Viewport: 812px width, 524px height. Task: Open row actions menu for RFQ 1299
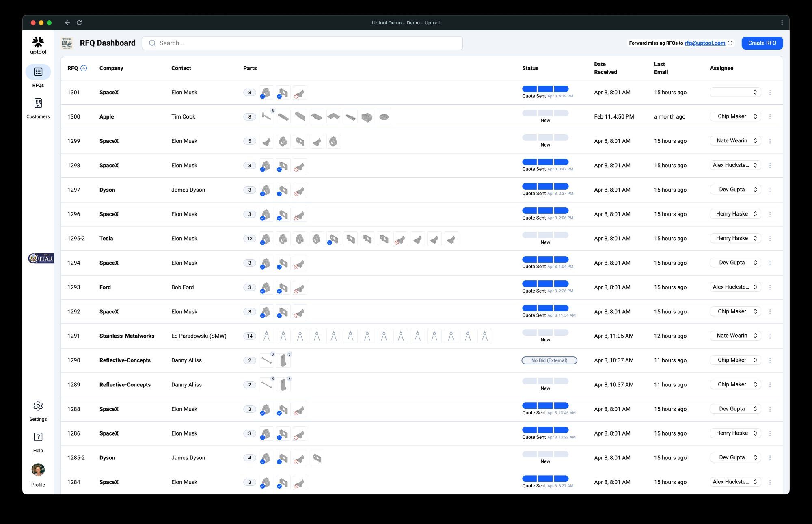click(x=770, y=141)
